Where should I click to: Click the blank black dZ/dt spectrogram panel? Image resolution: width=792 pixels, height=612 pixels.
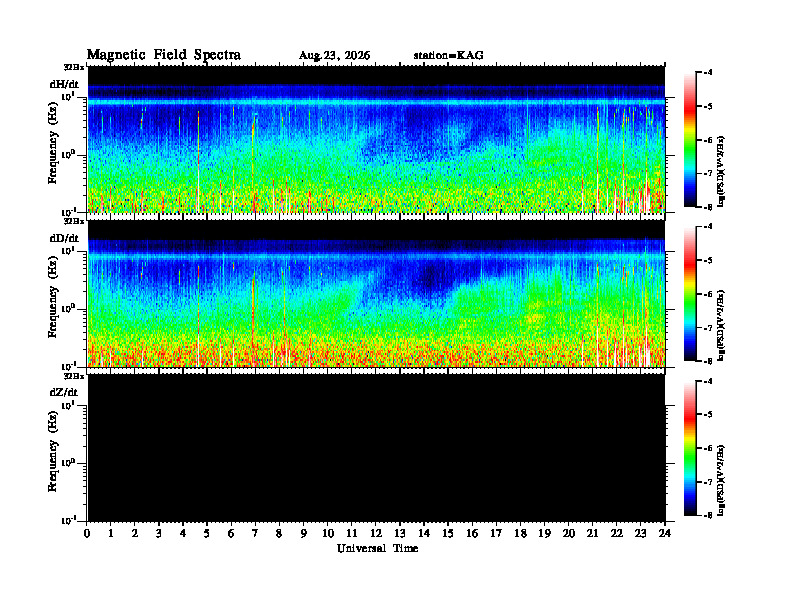(x=376, y=448)
